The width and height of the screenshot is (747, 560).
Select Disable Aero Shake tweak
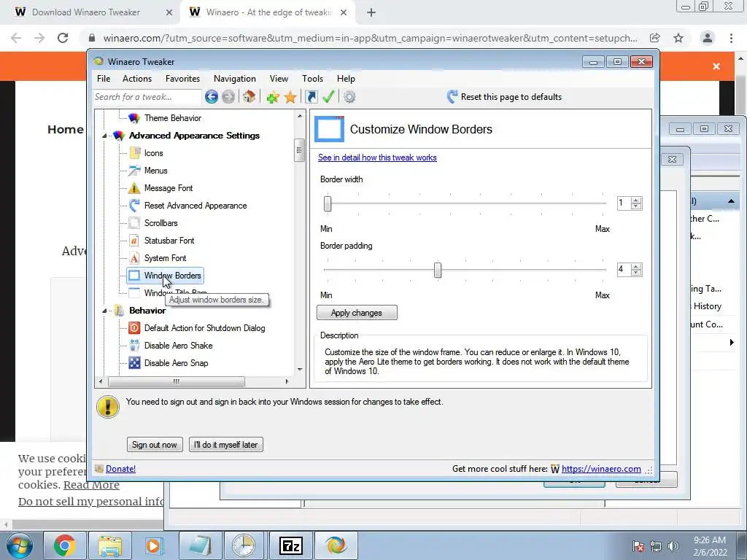(178, 346)
